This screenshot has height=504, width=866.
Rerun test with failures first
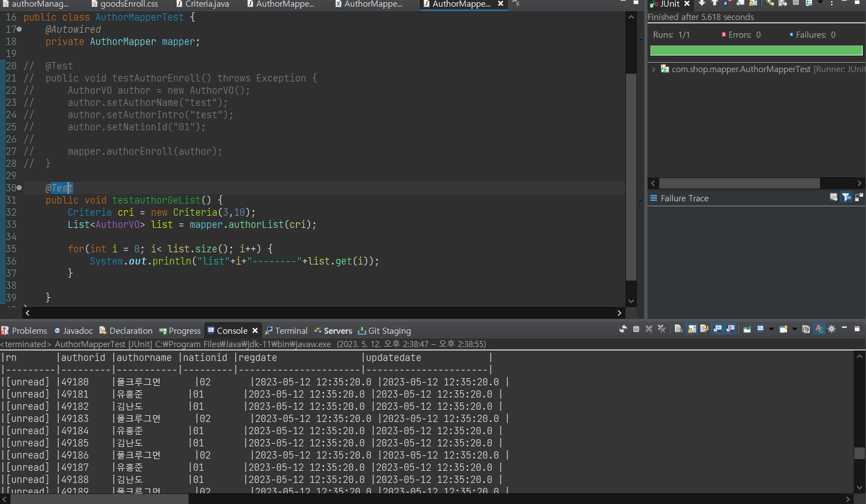(782, 3)
